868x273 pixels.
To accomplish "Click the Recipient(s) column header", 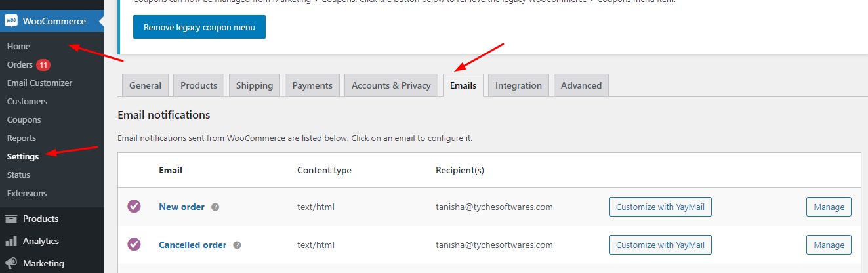I will point(460,170).
